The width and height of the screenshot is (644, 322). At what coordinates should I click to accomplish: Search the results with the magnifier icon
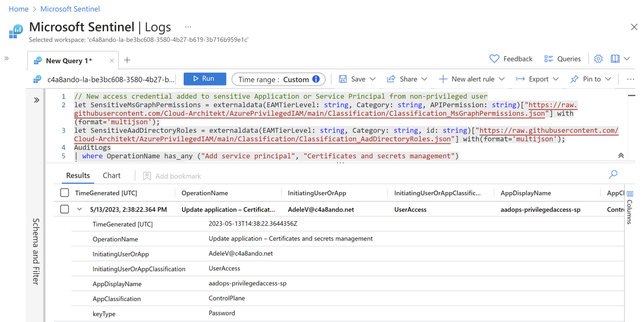[613, 174]
